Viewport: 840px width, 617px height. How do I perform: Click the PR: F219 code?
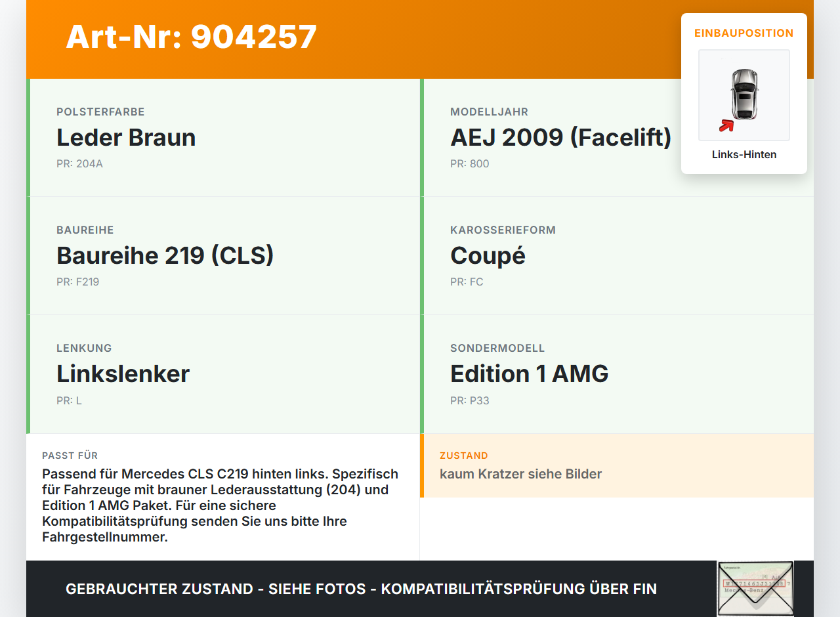pyautogui.click(x=78, y=282)
